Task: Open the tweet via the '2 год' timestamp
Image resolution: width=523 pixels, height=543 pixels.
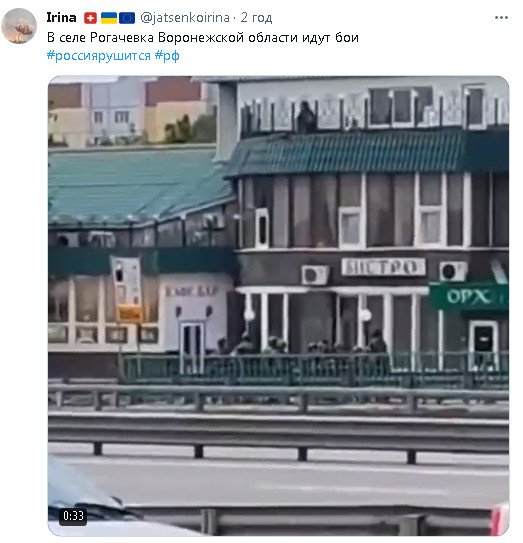Action: click(x=256, y=17)
